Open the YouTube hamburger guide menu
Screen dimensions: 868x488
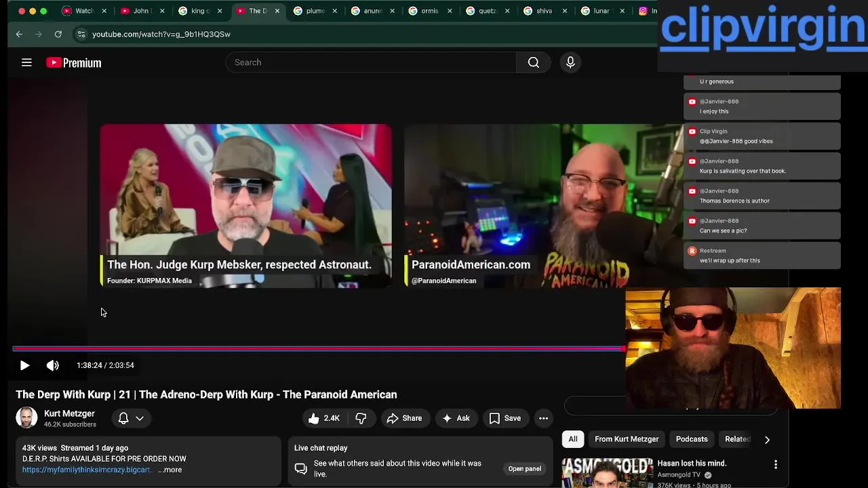click(x=26, y=62)
